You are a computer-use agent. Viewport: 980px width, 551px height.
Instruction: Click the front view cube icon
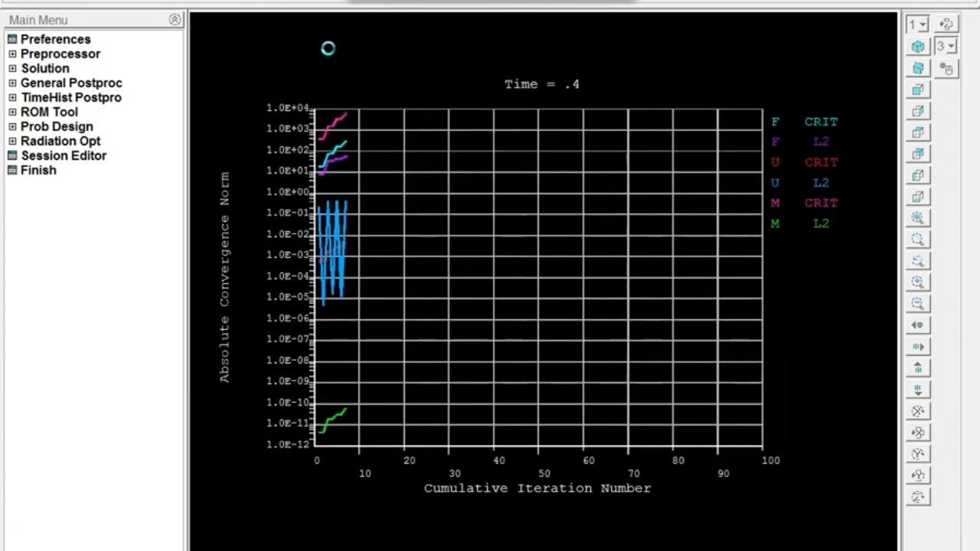918,90
